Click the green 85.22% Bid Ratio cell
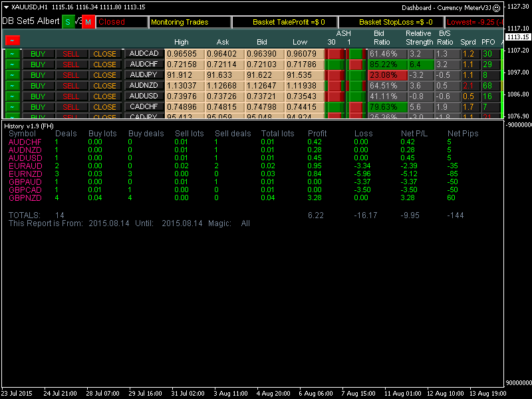 (x=388, y=65)
